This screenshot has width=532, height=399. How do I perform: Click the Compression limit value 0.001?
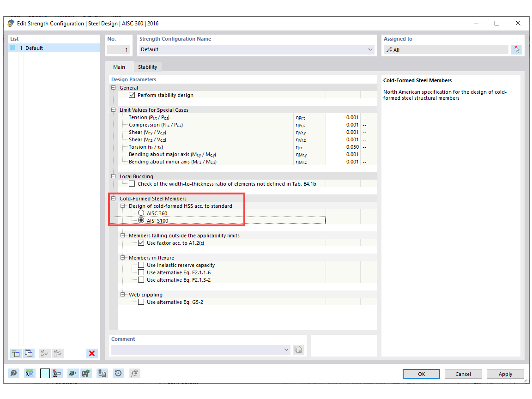[x=352, y=125]
